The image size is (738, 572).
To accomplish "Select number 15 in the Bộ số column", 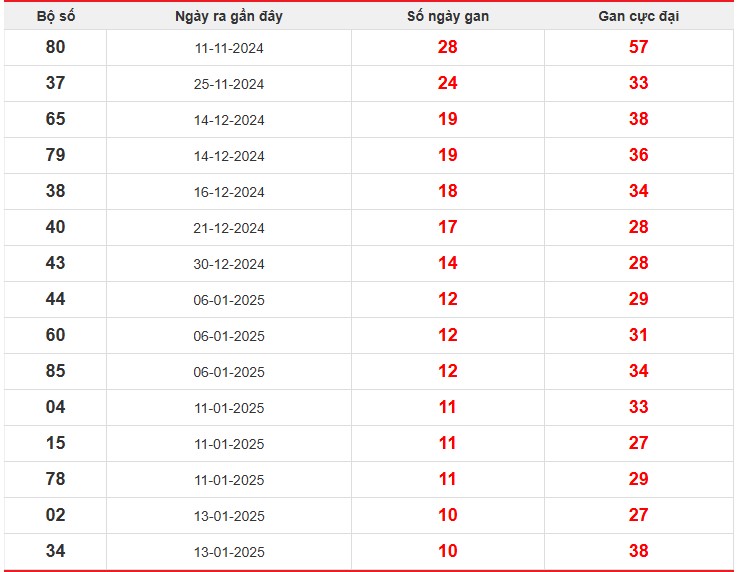I will click(x=55, y=443).
